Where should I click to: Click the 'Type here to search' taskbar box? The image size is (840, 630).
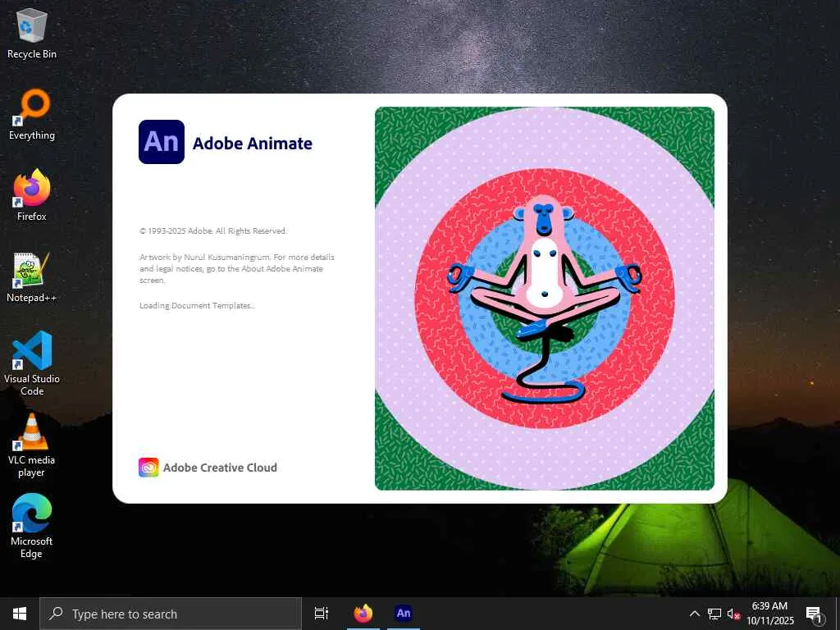pos(171,614)
